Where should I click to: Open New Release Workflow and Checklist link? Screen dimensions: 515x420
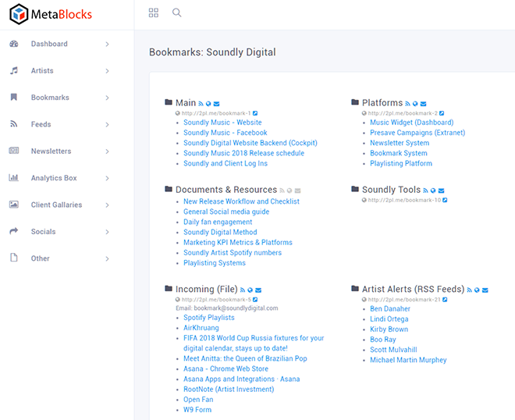coord(241,201)
